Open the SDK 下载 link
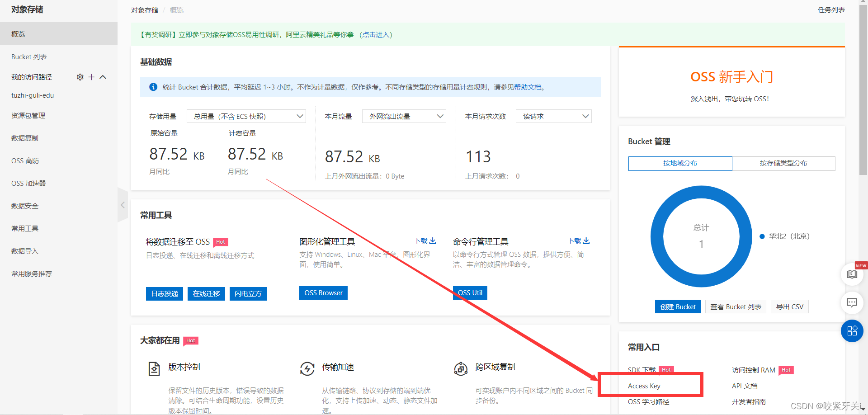Image resolution: width=868 pixels, height=415 pixels. [x=642, y=370]
